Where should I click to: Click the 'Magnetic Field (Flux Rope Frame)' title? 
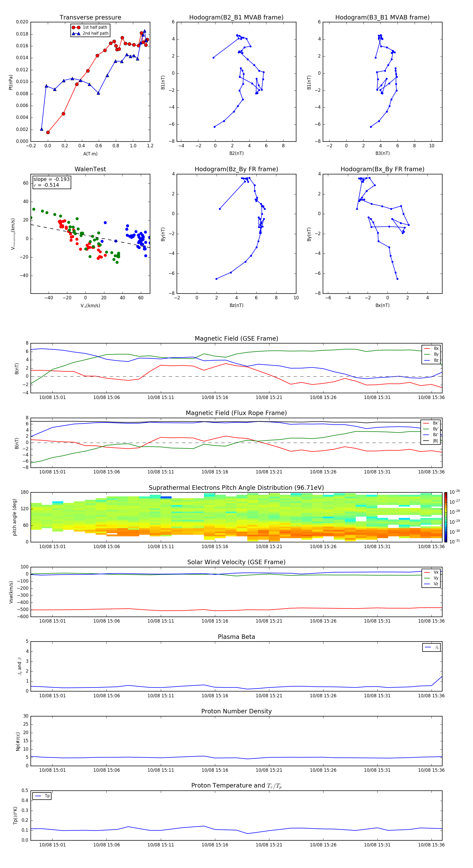pos(236,413)
